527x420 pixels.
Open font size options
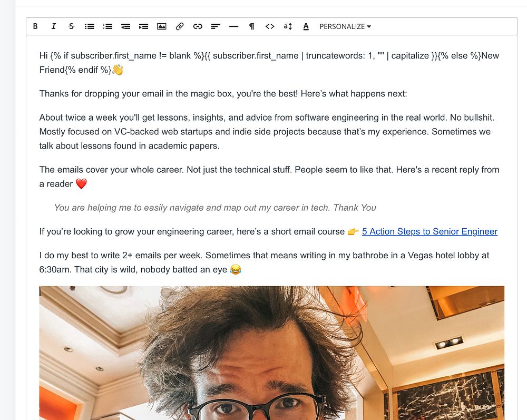click(x=288, y=26)
